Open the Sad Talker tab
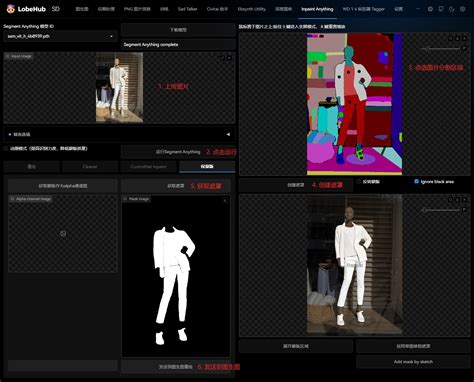This screenshot has height=382, width=474. tap(187, 9)
